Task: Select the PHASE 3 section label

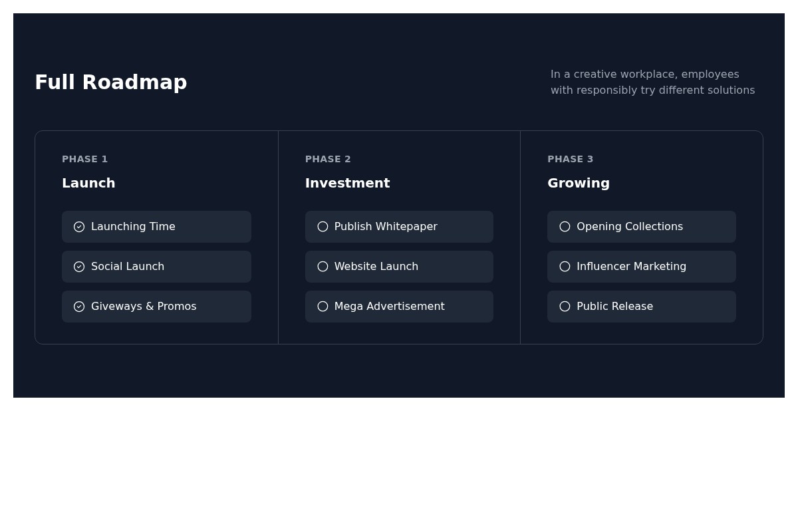Action: coord(570,159)
